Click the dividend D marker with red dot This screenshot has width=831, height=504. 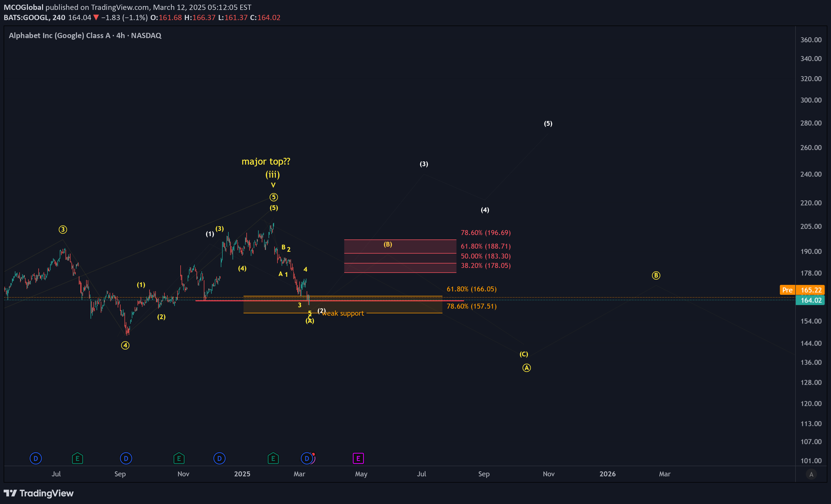coord(307,458)
